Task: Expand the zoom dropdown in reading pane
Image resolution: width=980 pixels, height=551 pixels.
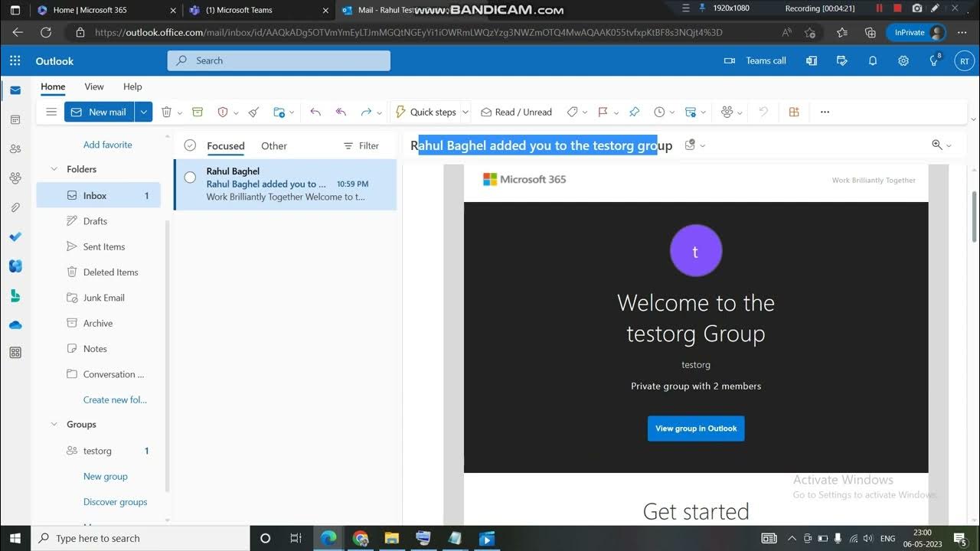Action: click(x=949, y=145)
